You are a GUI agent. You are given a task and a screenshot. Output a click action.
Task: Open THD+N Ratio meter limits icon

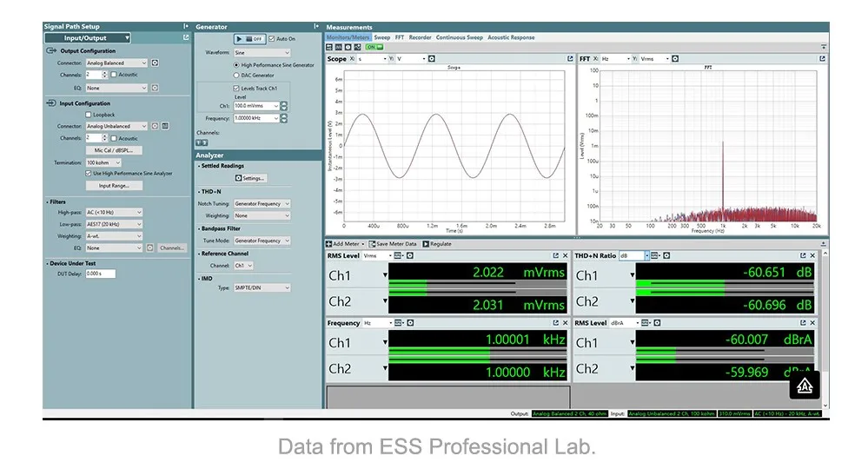pos(655,255)
